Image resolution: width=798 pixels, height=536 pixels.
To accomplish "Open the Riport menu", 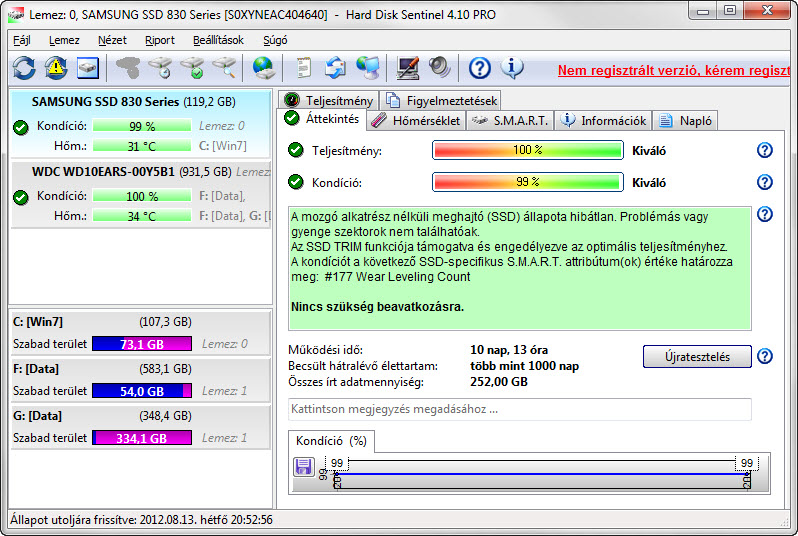I will [x=159, y=40].
